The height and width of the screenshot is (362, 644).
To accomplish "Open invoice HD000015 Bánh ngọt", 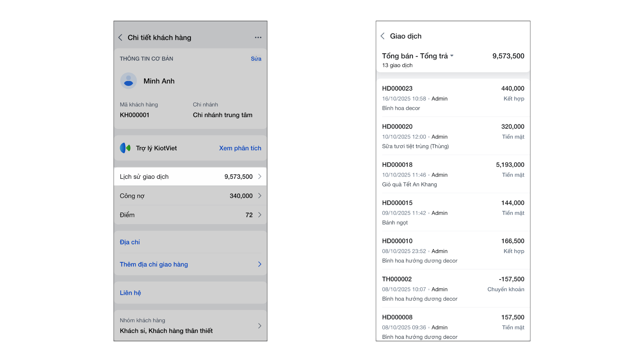I will pyautogui.click(x=453, y=213).
